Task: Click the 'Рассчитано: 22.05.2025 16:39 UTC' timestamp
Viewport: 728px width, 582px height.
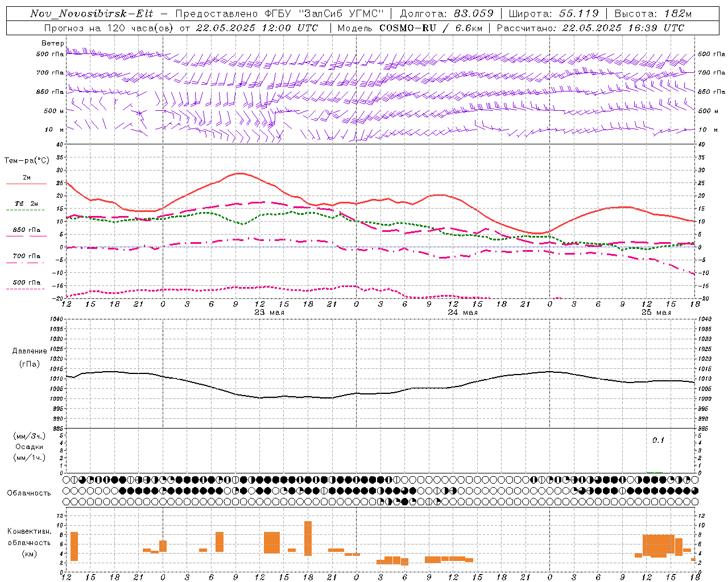Action: click(x=591, y=28)
